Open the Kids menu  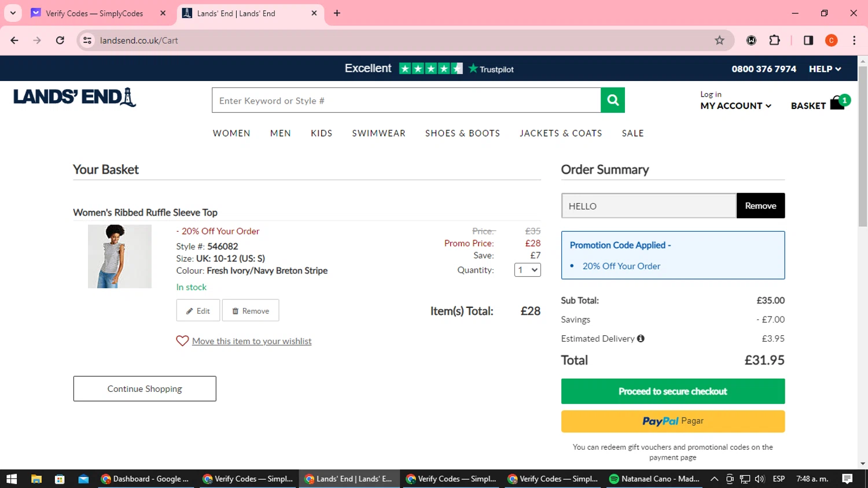point(322,133)
